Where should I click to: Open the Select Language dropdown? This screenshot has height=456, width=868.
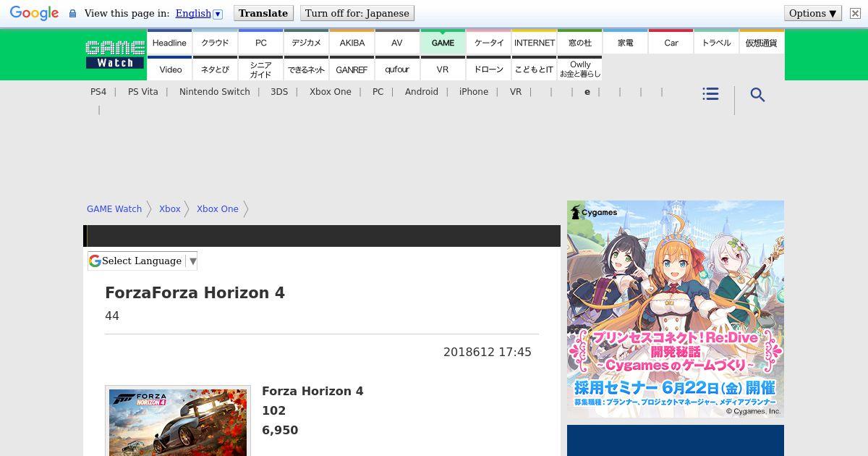pos(142,261)
